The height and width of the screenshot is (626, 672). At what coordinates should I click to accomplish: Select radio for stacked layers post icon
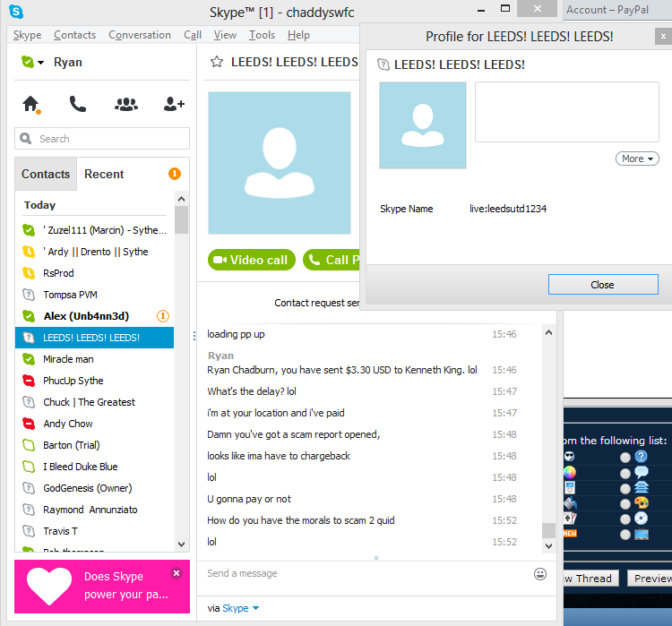click(x=625, y=488)
